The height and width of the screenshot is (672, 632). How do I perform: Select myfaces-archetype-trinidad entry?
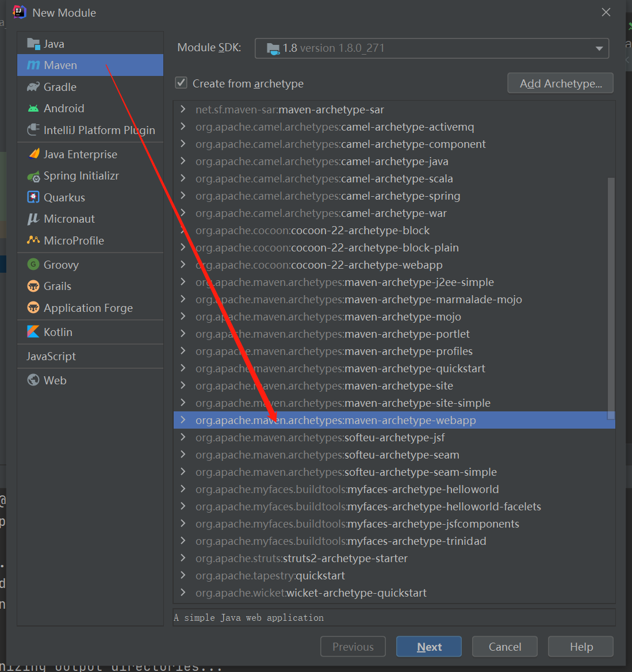click(394, 541)
